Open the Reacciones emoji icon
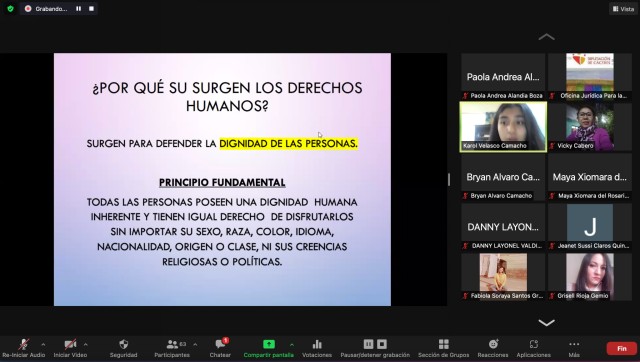This screenshot has width=640, height=362. pos(493,344)
